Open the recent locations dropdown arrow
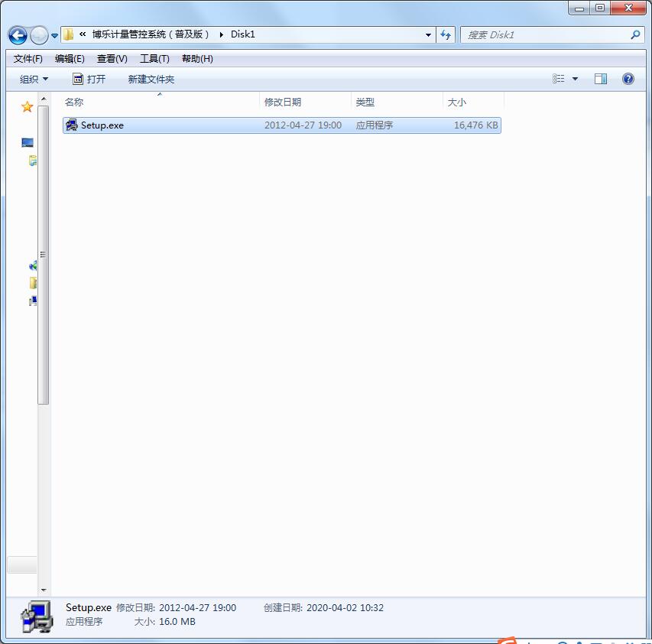Image resolution: width=652 pixels, height=644 pixels. click(54, 36)
